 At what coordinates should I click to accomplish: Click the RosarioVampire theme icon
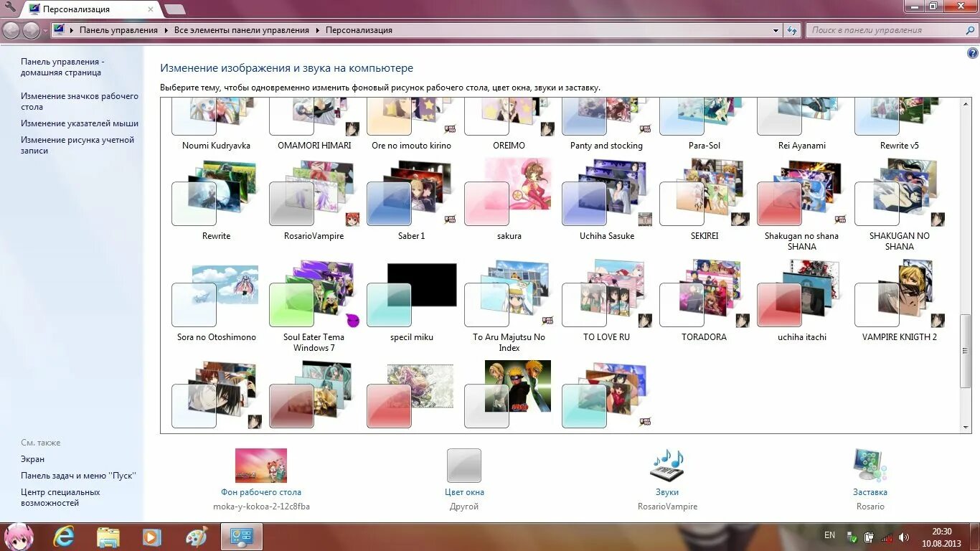314,192
